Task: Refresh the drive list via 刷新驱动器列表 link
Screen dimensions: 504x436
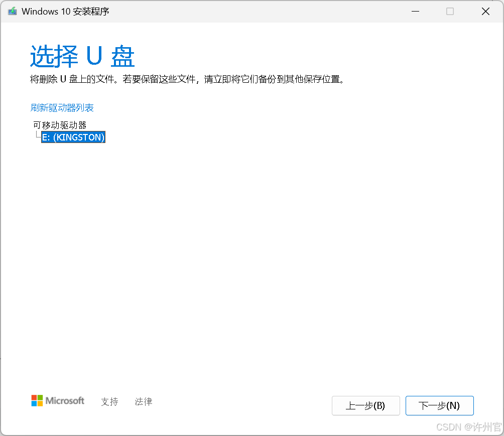Action: point(62,108)
